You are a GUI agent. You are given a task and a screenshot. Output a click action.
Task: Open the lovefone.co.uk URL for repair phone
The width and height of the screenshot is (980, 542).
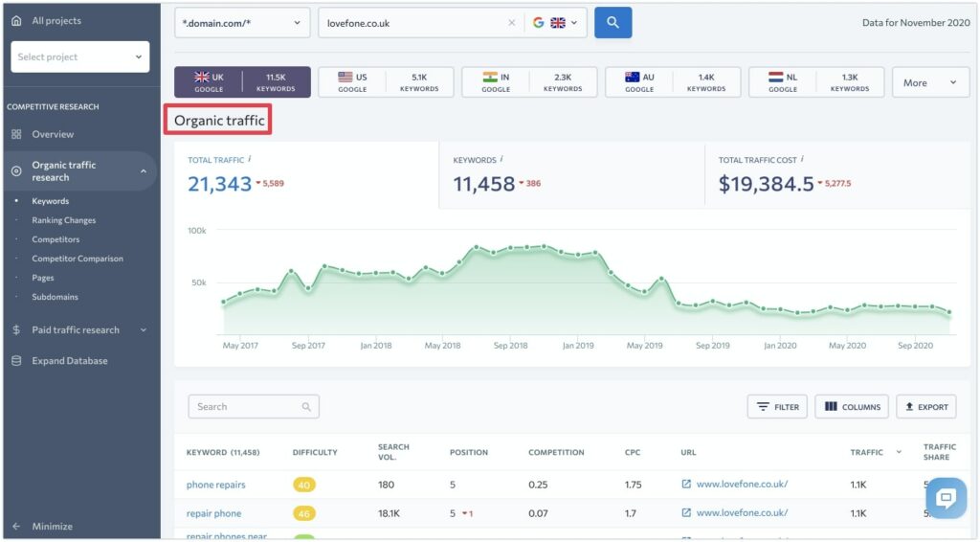point(742,513)
